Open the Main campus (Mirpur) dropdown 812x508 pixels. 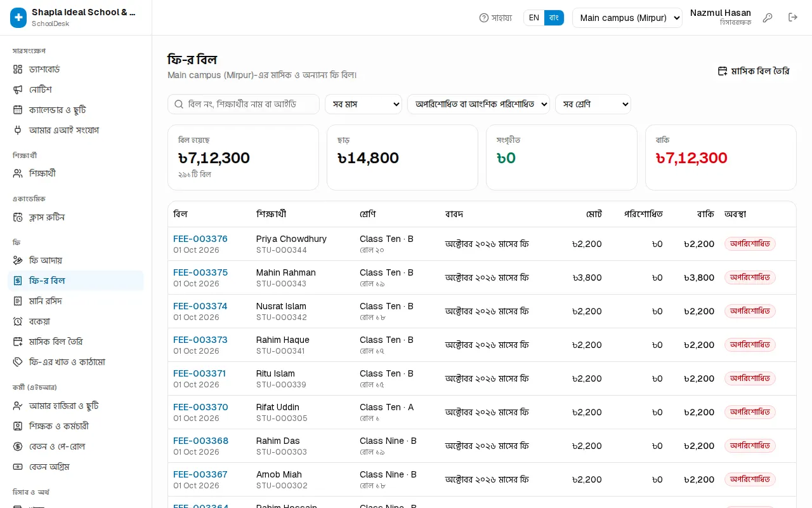[627, 18]
